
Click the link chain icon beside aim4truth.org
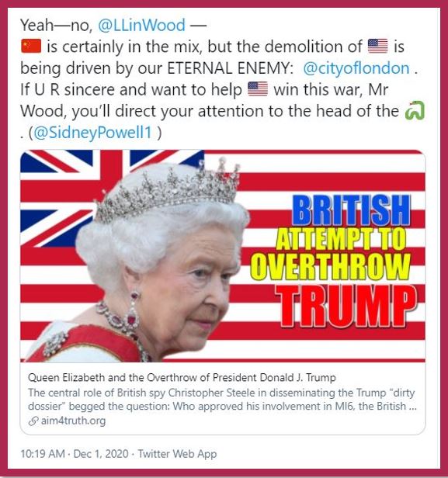pos(33,421)
